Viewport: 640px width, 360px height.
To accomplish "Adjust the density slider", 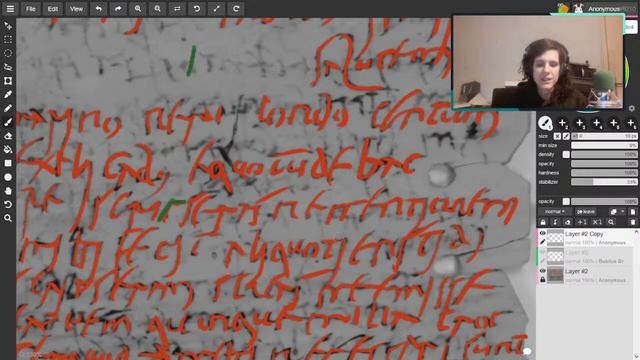I will [x=604, y=155].
